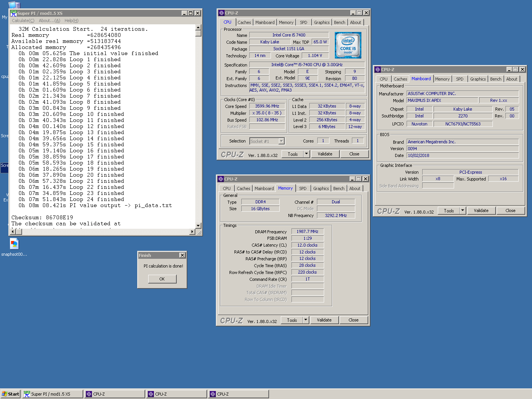Open the SPD tab in top CPU-Z window
532x399 pixels.
[303, 22]
